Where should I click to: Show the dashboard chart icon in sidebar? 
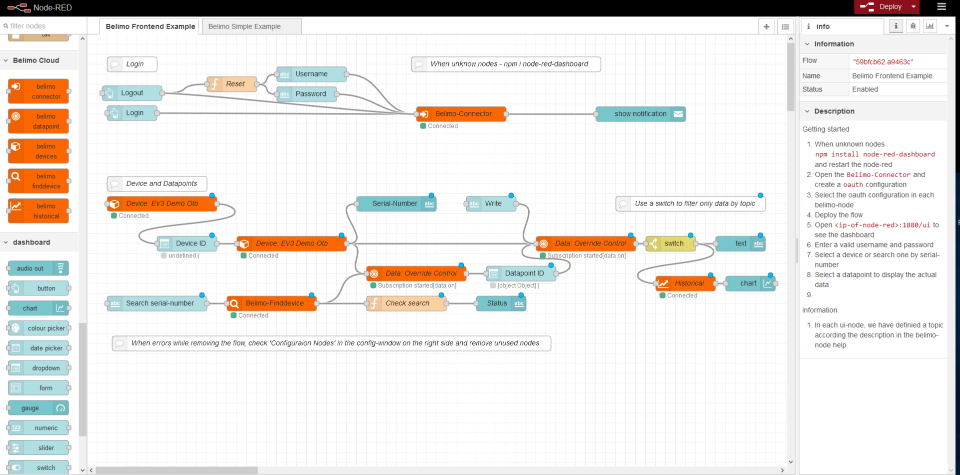(x=930, y=26)
